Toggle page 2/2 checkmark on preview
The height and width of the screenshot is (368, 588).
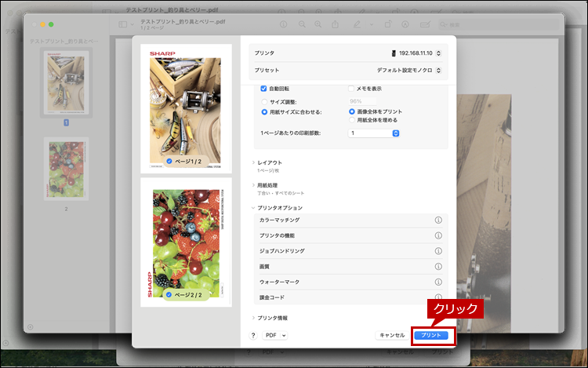coord(169,295)
